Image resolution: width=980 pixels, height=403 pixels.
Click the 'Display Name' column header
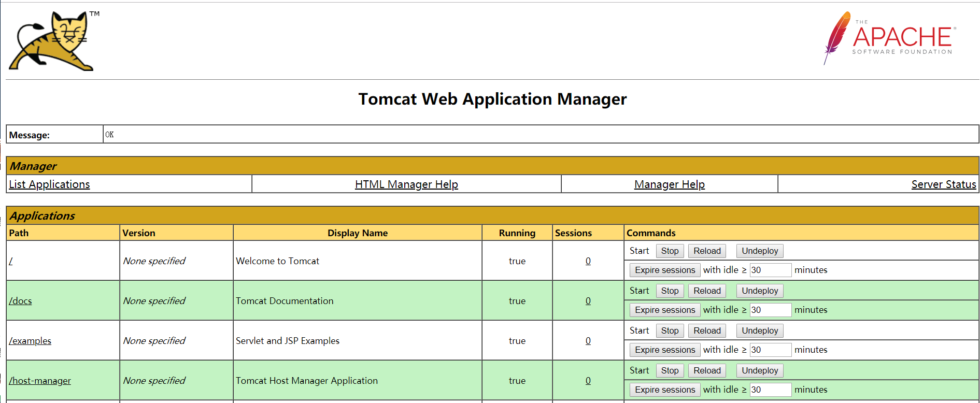(x=358, y=233)
